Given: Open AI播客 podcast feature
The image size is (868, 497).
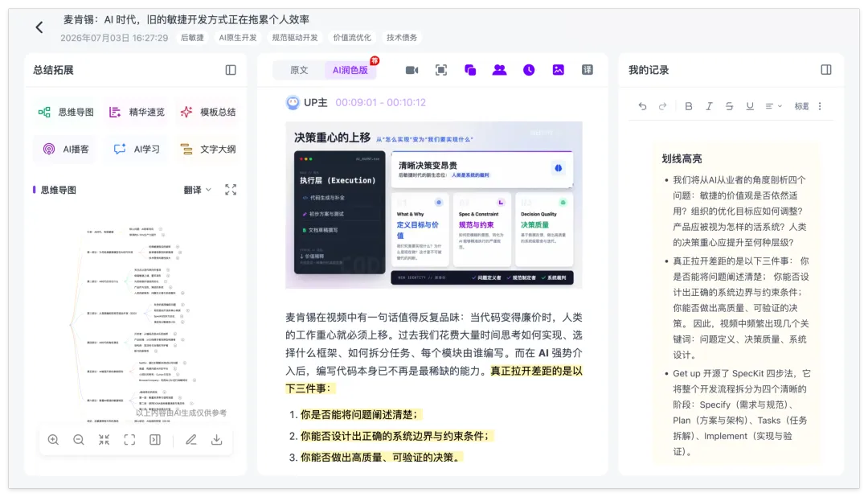Looking at the screenshot, I should tap(66, 149).
